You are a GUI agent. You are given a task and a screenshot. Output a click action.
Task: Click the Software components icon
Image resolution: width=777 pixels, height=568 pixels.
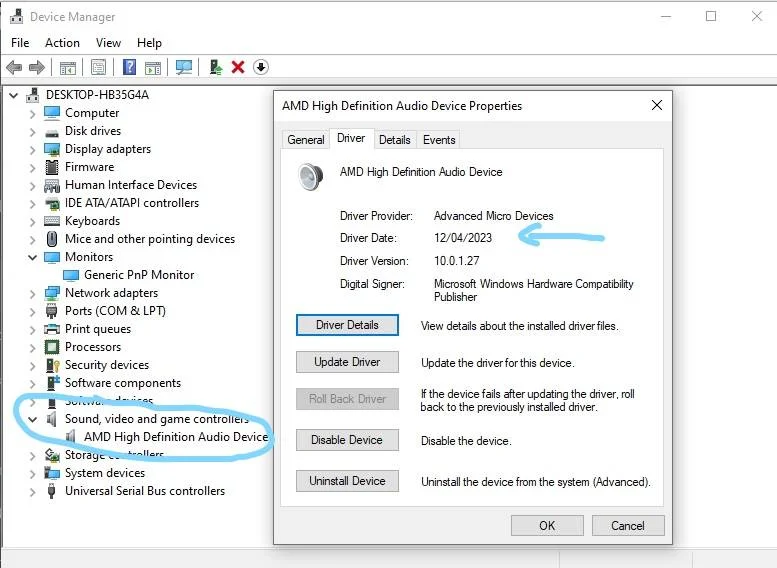(x=53, y=383)
